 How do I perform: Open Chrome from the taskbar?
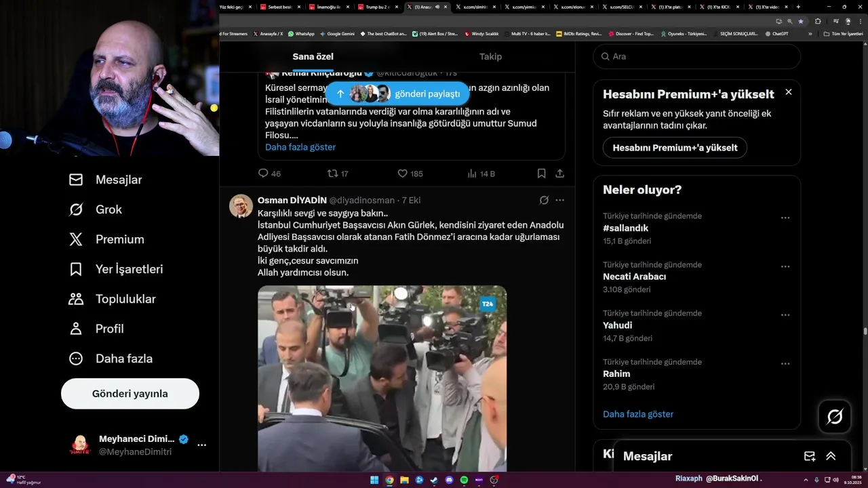[389, 480]
